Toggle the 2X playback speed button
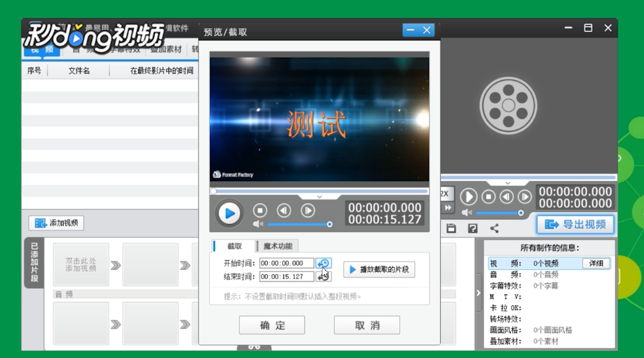This screenshot has width=644, height=358. (447, 194)
